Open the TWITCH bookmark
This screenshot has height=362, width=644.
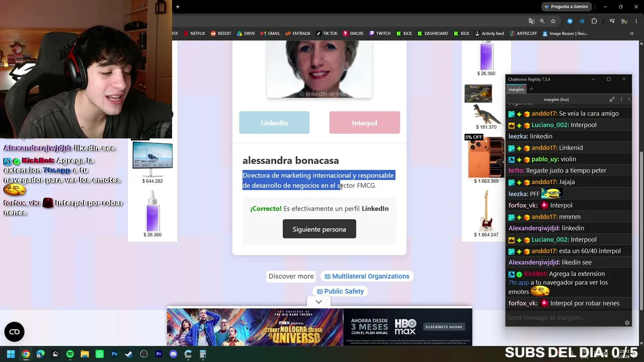(379, 34)
